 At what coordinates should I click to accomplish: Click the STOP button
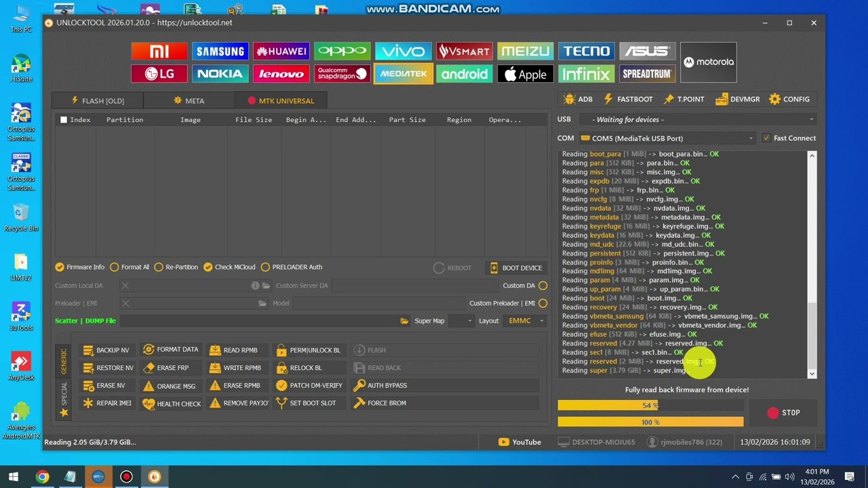point(783,413)
